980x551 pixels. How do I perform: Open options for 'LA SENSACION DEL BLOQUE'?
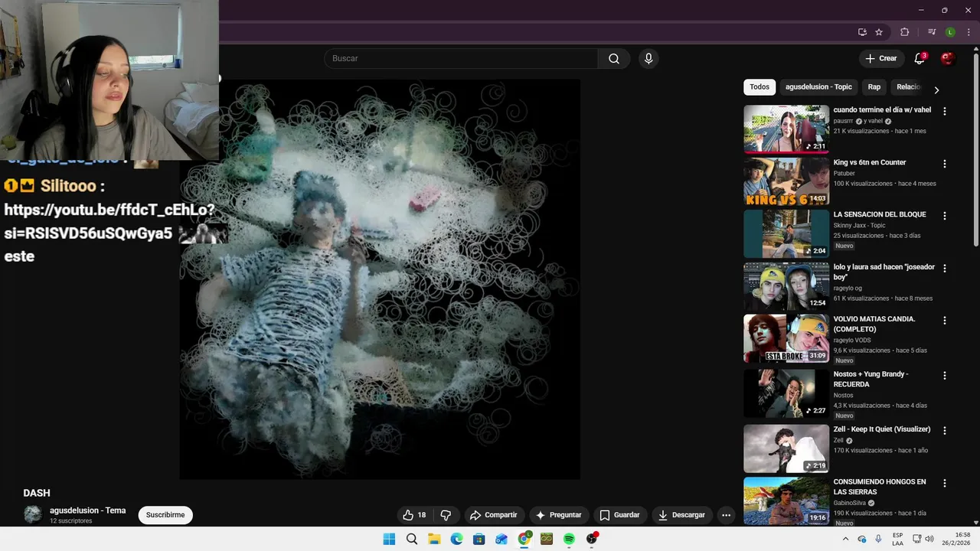944,216
